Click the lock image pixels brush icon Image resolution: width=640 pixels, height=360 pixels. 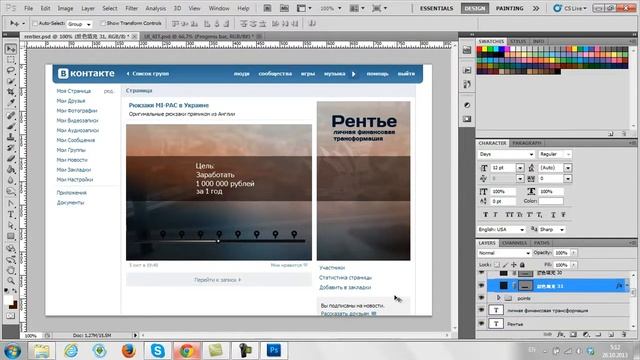point(505,265)
